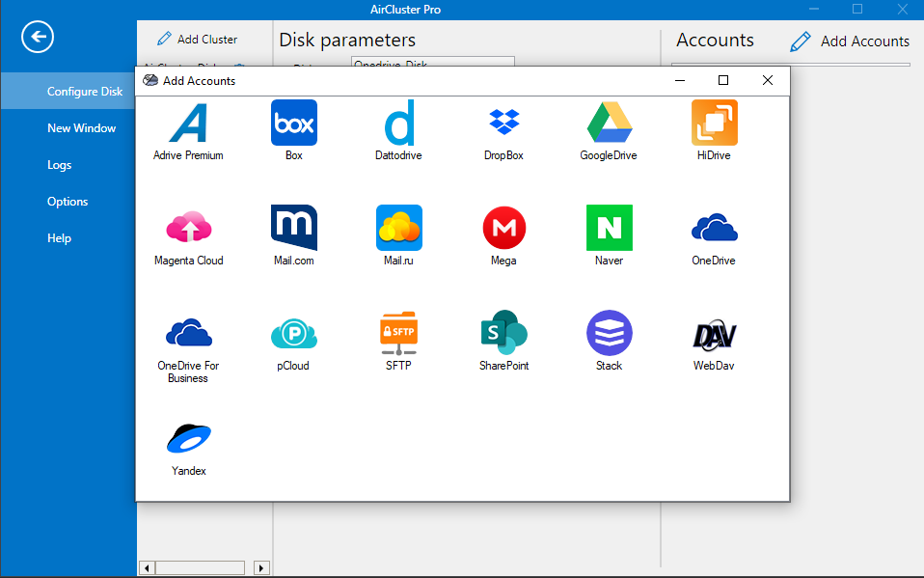Close the Add Accounts dialog

coord(767,80)
